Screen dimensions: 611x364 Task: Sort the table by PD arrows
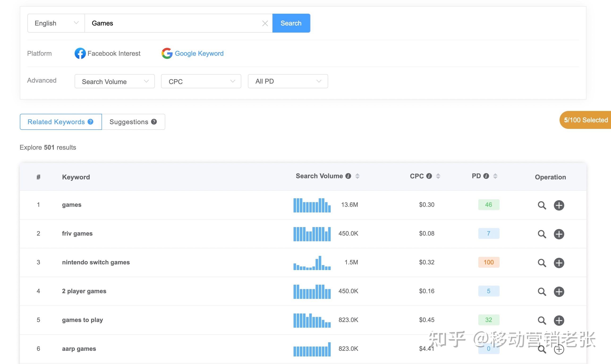(495, 176)
